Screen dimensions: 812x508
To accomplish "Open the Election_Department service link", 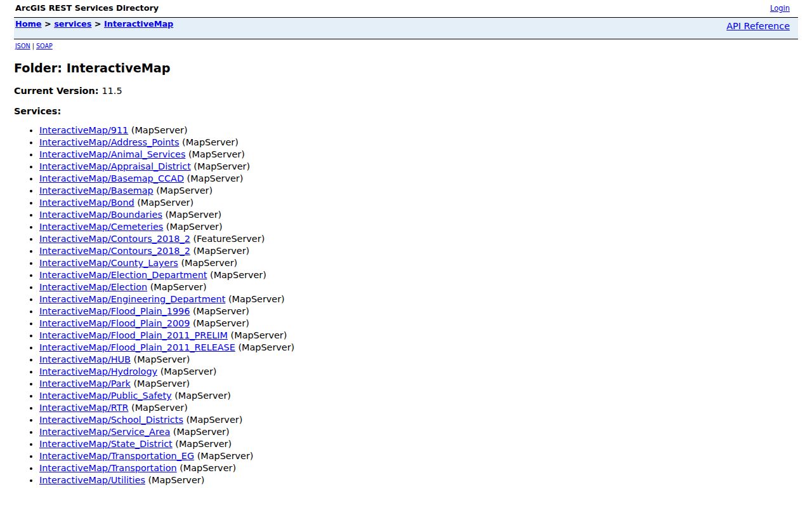I will click(123, 275).
